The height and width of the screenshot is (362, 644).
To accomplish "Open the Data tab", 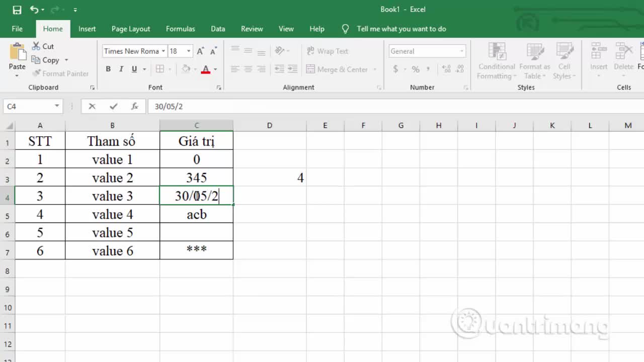I will (x=218, y=29).
